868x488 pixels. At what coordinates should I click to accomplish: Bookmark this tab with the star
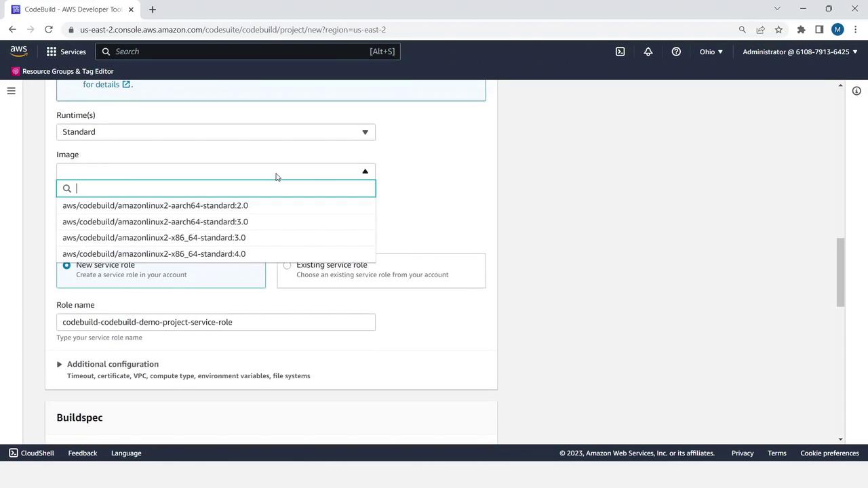click(778, 30)
